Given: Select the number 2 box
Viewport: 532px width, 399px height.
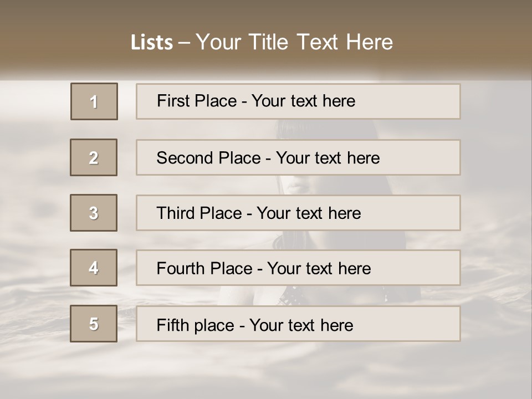Looking at the screenshot, I should pos(94,157).
